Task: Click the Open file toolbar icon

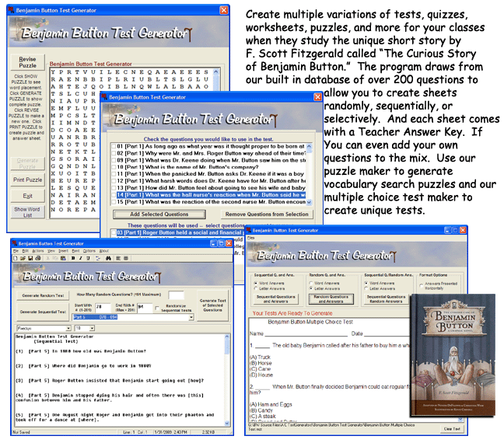Action: click(23, 258)
